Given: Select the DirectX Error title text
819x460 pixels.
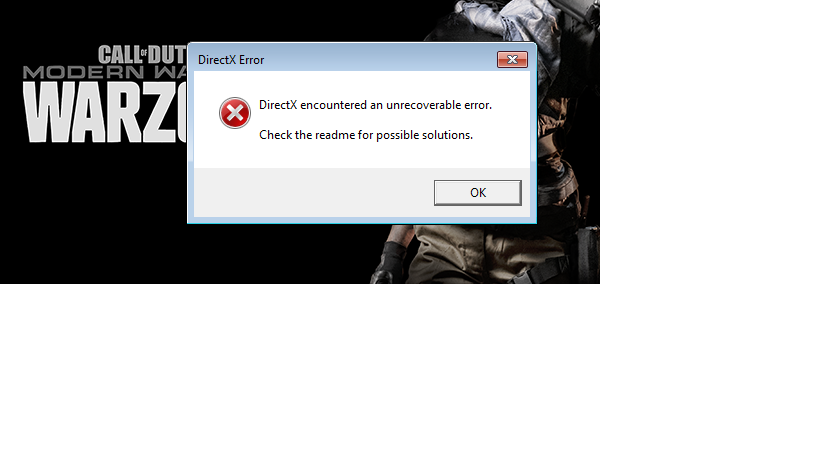Looking at the screenshot, I should pos(231,60).
